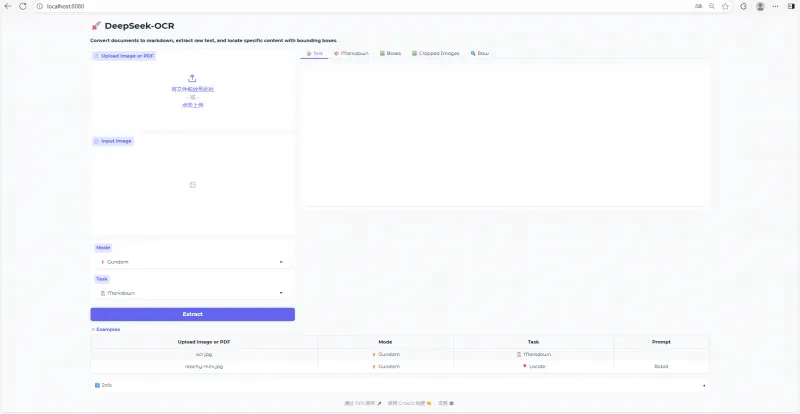Click the image placeholder icon in Input Image
This screenshot has width=800, height=414.
(x=192, y=185)
